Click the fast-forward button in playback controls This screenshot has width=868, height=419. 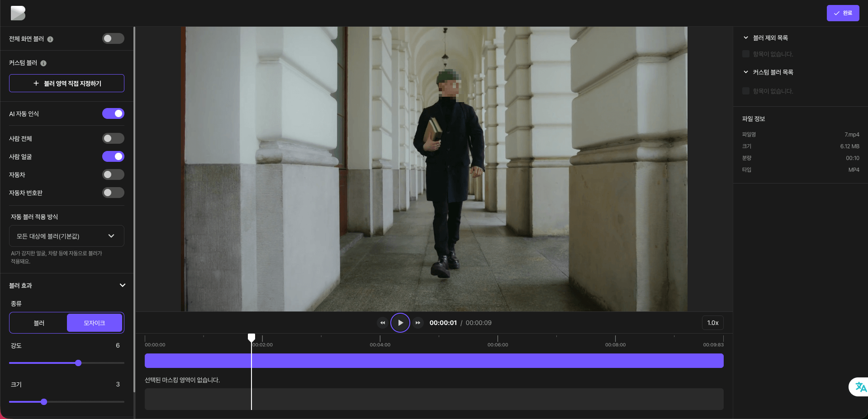(418, 323)
